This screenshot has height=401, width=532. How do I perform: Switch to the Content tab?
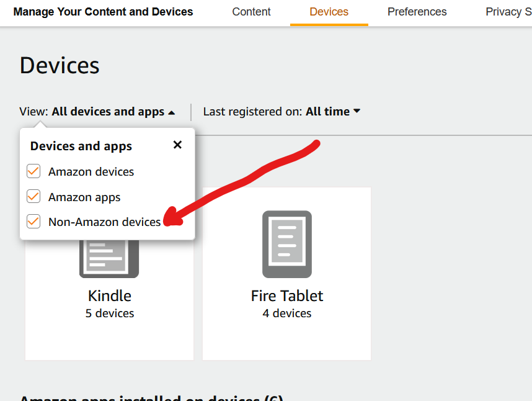point(251,11)
